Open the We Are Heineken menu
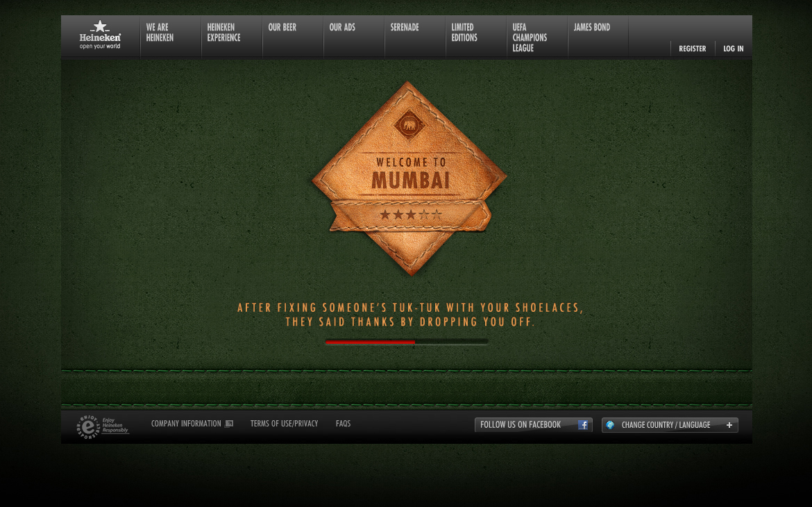The height and width of the screenshot is (507, 812). 160,32
